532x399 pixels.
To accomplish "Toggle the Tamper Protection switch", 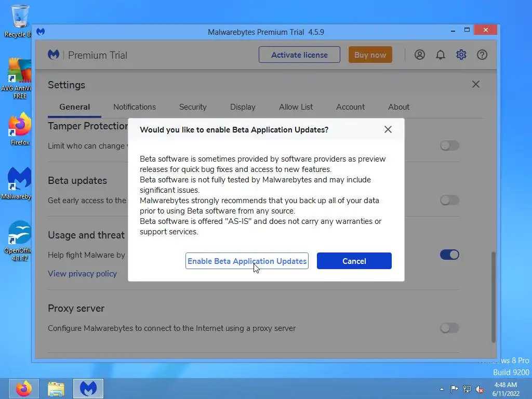I will pyautogui.click(x=449, y=145).
